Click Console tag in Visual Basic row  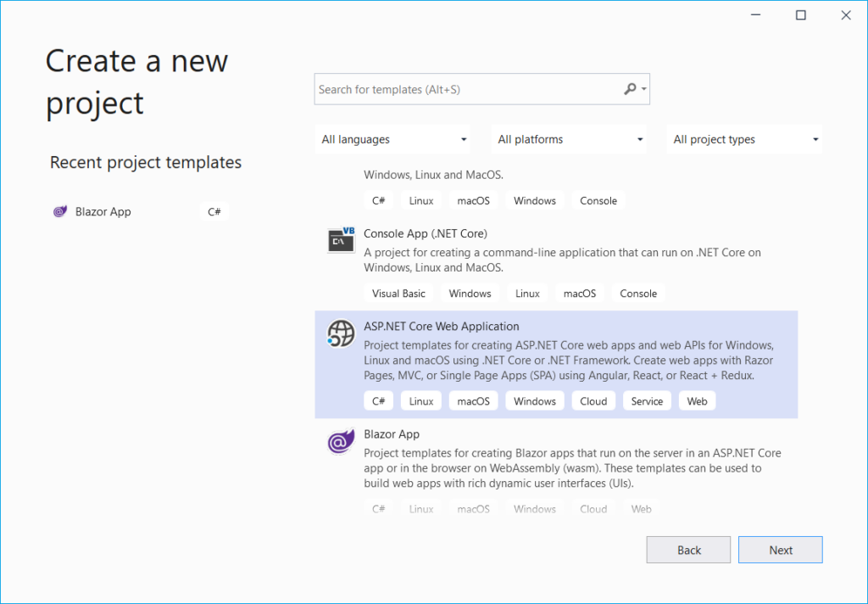point(638,294)
